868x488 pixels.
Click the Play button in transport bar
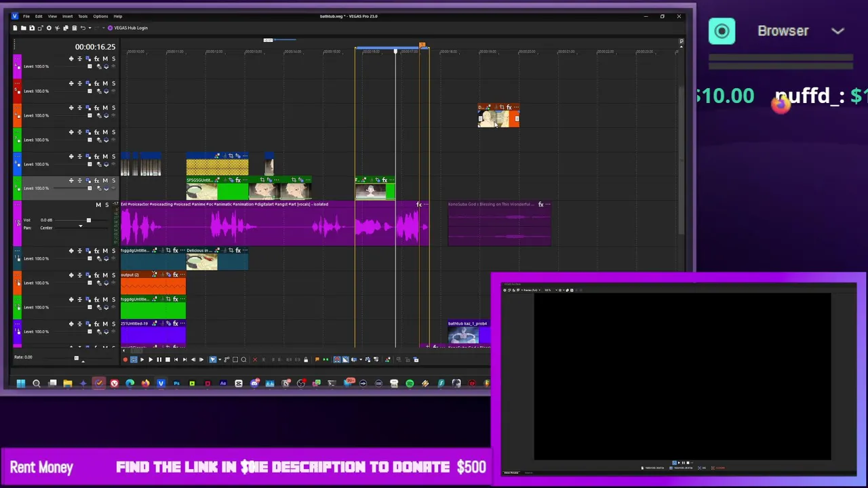point(151,359)
